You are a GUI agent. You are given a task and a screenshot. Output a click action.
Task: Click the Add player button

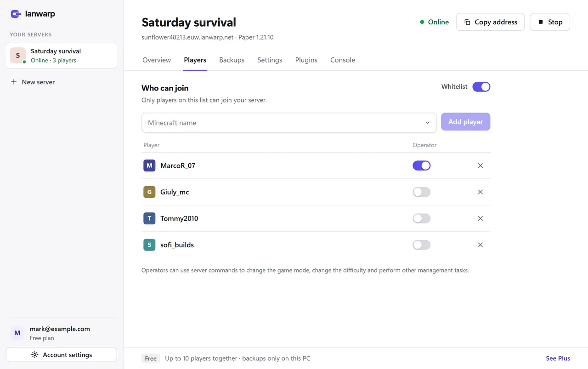tap(465, 122)
